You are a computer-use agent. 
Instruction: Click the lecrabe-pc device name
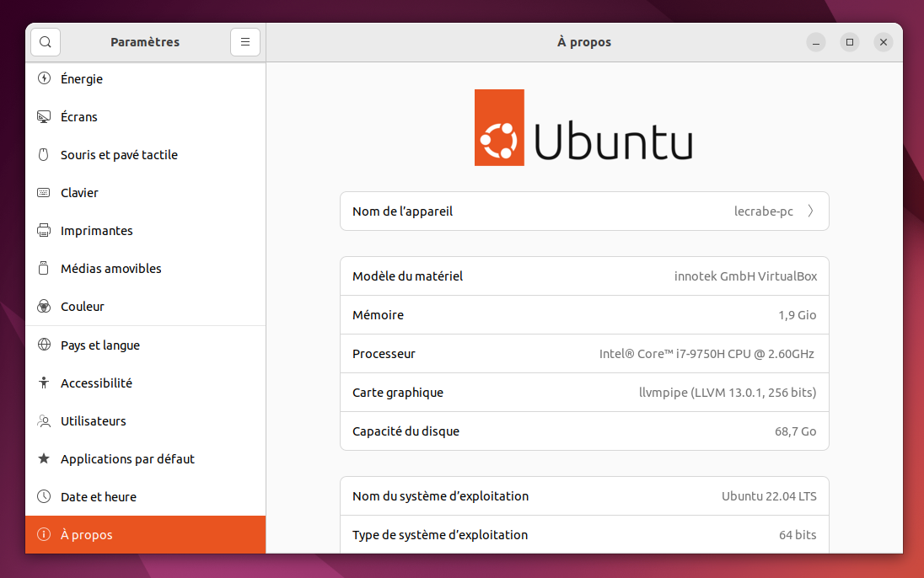pyautogui.click(x=763, y=211)
